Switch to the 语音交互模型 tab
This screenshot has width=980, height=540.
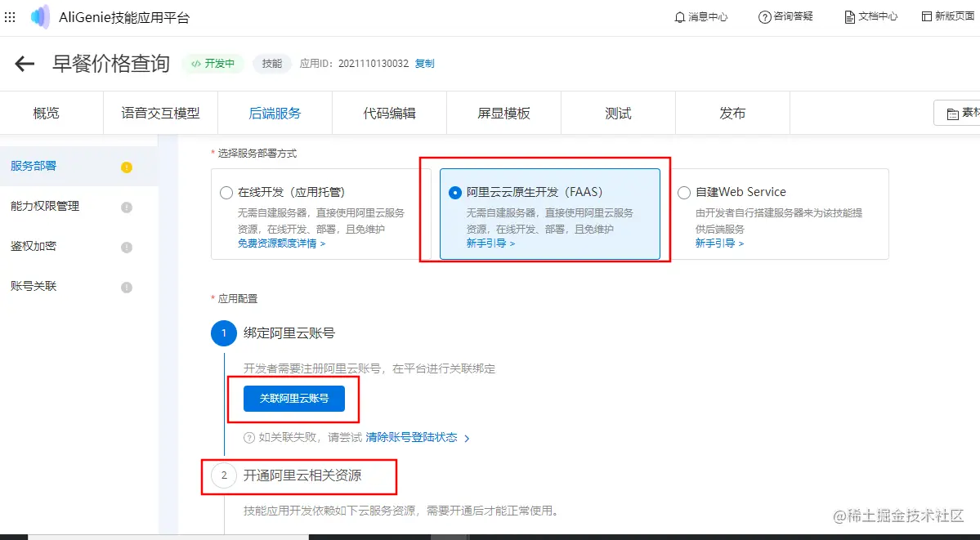pos(161,113)
